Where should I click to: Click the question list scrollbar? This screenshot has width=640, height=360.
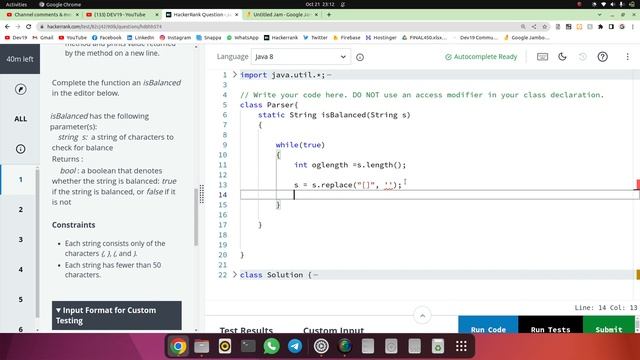click(x=37, y=243)
